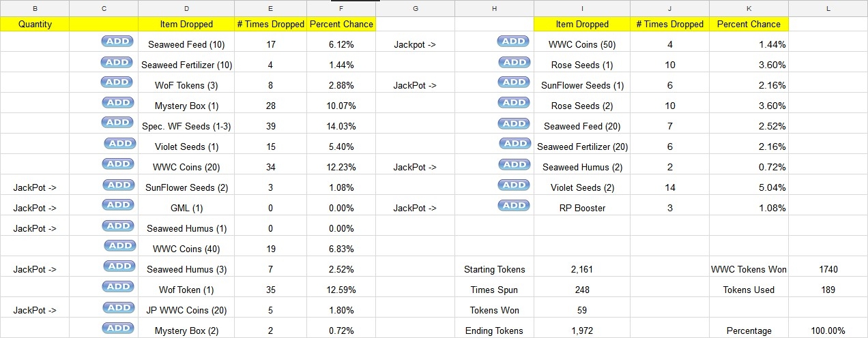Click ADD button beside Violet Seeds (2)
Viewport: 868px width, 338px height.
pos(513,185)
